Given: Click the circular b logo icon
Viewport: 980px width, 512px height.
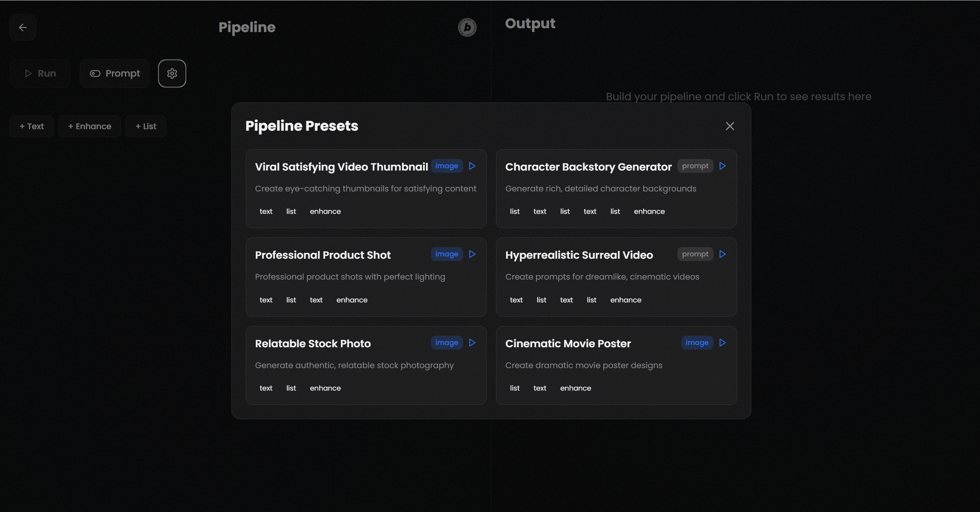Looking at the screenshot, I should tap(467, 27).
